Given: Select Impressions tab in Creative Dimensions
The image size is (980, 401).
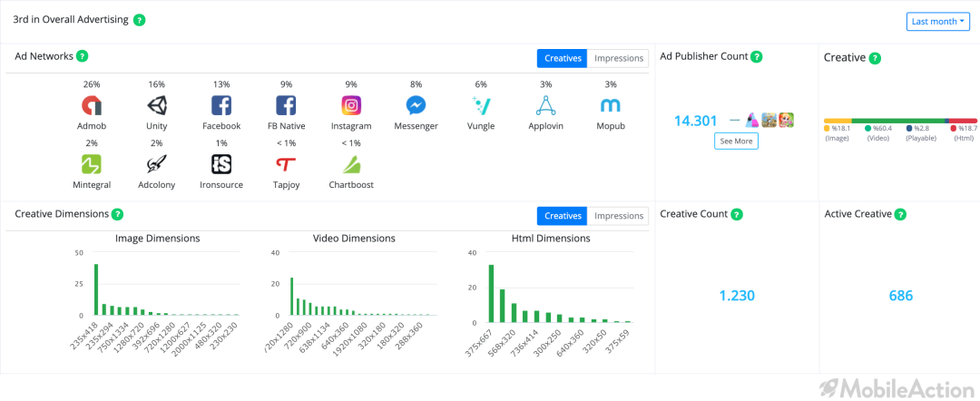Looking at the screenshot, I should point(618,216).
